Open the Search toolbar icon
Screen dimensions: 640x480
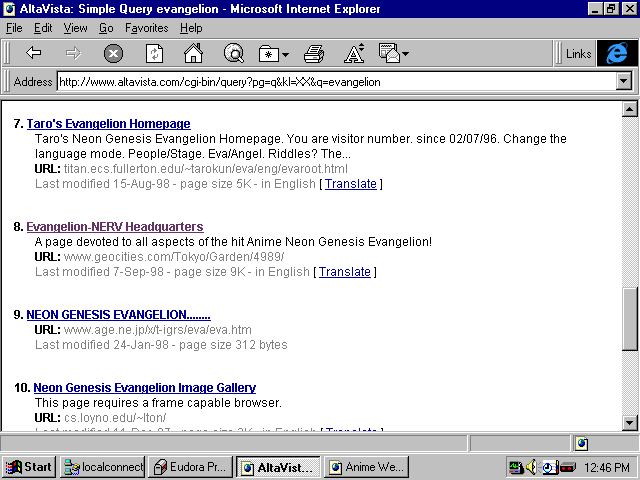tap(234, 54)
